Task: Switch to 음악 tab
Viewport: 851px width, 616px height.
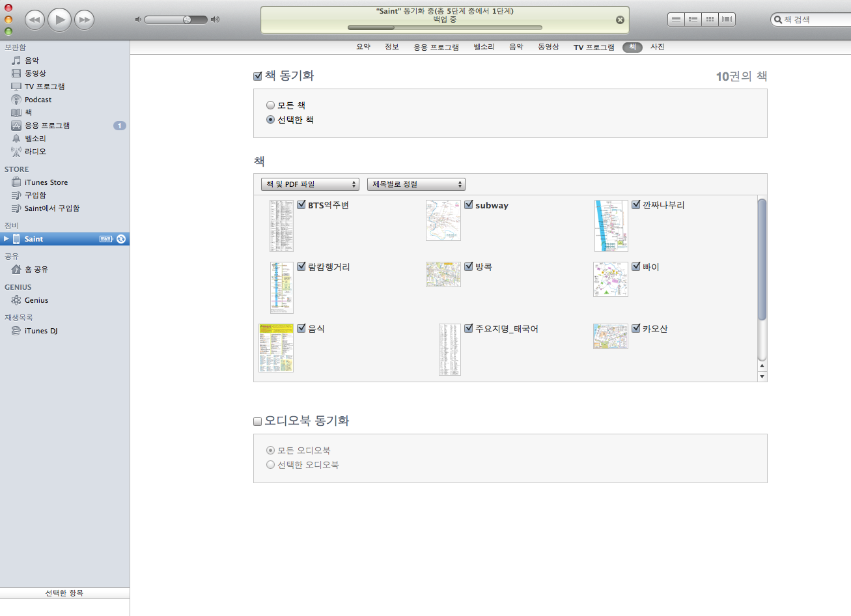Action: click(x=516, y=47)
